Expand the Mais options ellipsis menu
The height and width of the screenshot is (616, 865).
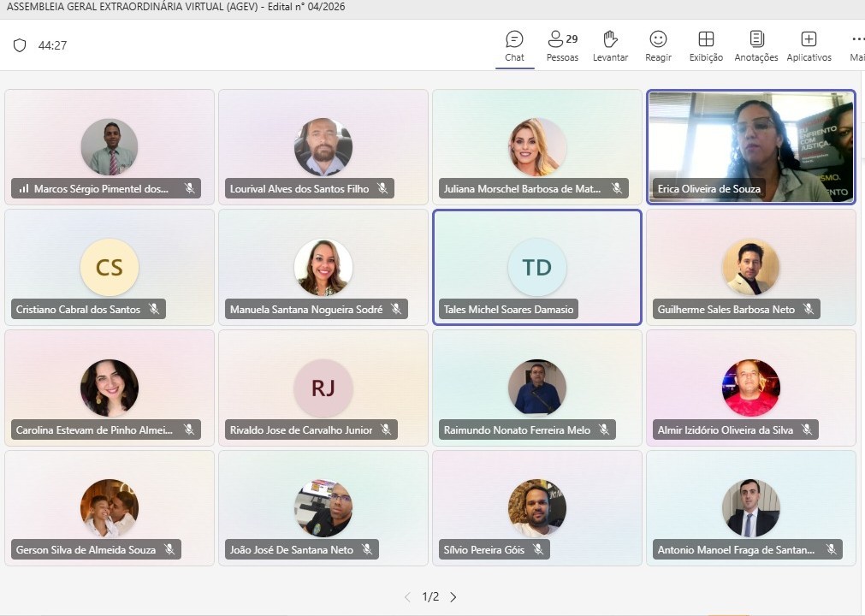856,46
